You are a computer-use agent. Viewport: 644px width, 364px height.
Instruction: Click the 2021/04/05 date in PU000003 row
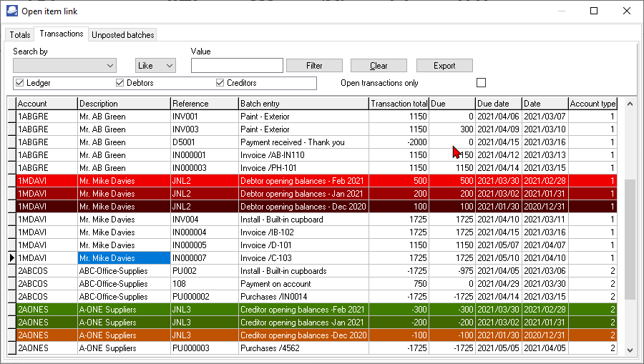tap(545, 348)
